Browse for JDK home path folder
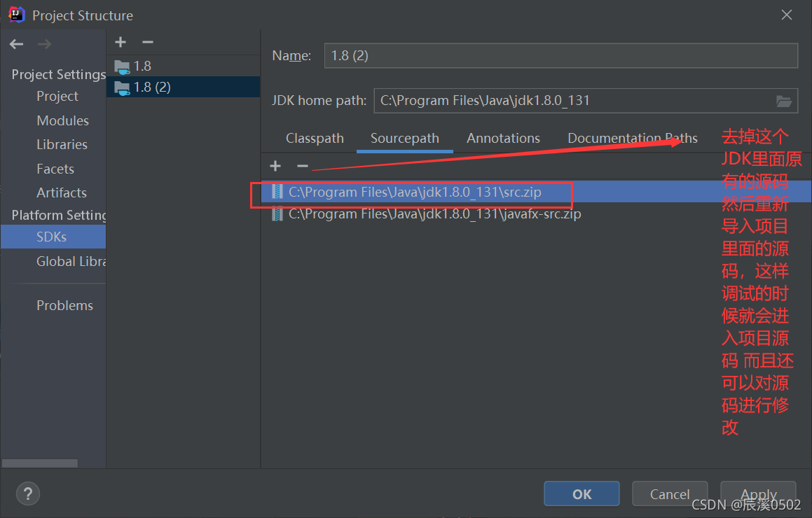The height and width of the screenshot is (518, 812). click(783, 101)
